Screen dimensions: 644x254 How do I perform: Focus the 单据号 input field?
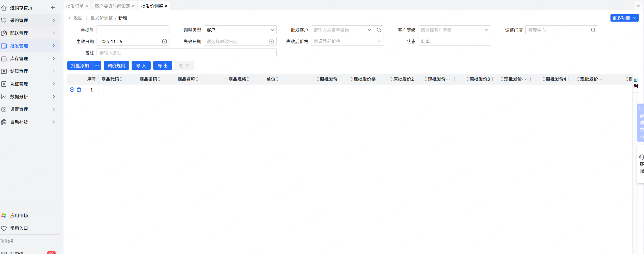[x=133, y=30]
